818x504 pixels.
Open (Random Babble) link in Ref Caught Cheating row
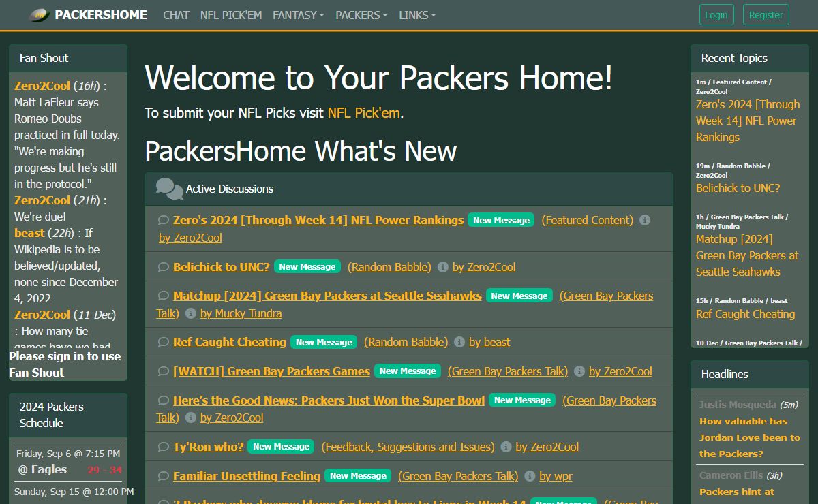click(x=406, y=342)
